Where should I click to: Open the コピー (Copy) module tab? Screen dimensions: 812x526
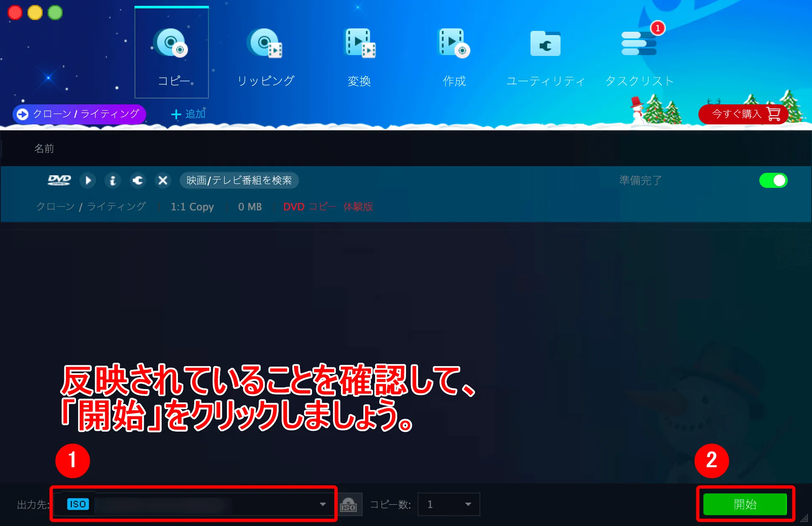tap(171, 53)
